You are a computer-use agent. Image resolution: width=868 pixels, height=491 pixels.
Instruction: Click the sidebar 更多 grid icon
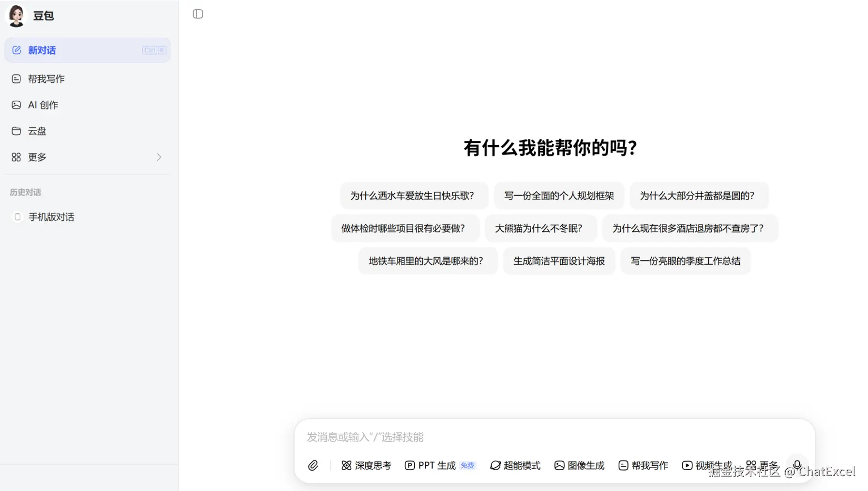pos(16,157)
